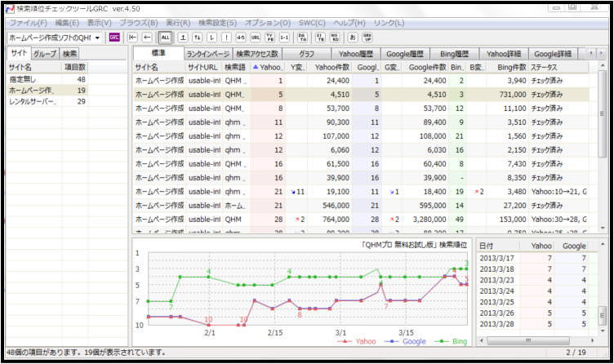Screen dimensions: 614x364
Task: Click the date table vertical scrollbar thumb
Action: 603,316
